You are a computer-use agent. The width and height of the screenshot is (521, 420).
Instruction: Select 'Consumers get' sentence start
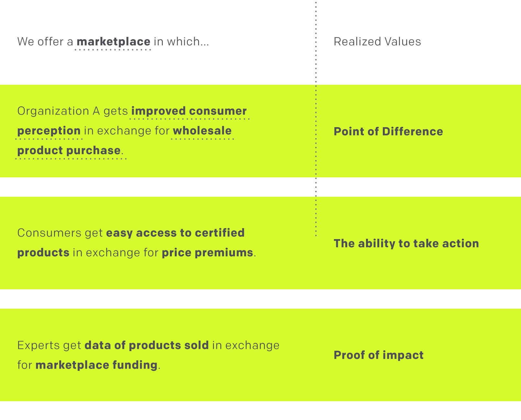(x=60, y=233)
